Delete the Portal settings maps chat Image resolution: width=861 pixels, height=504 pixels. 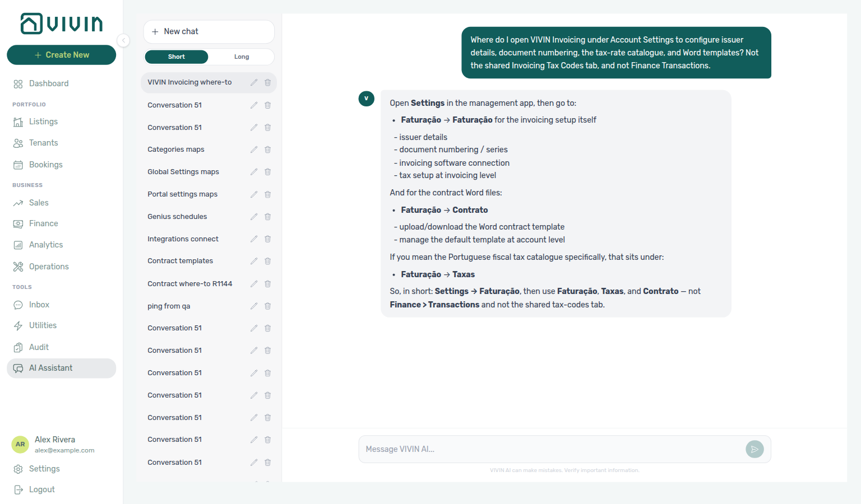[268, 194]
